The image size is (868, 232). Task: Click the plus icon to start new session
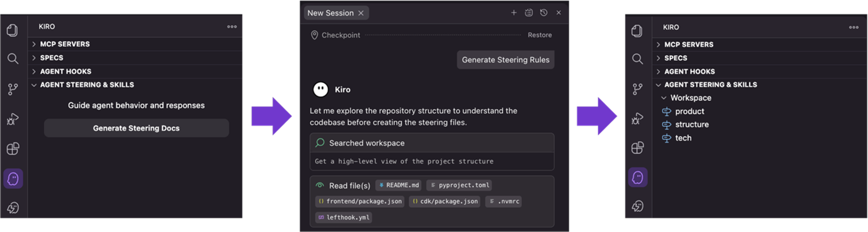coord(514,13)
